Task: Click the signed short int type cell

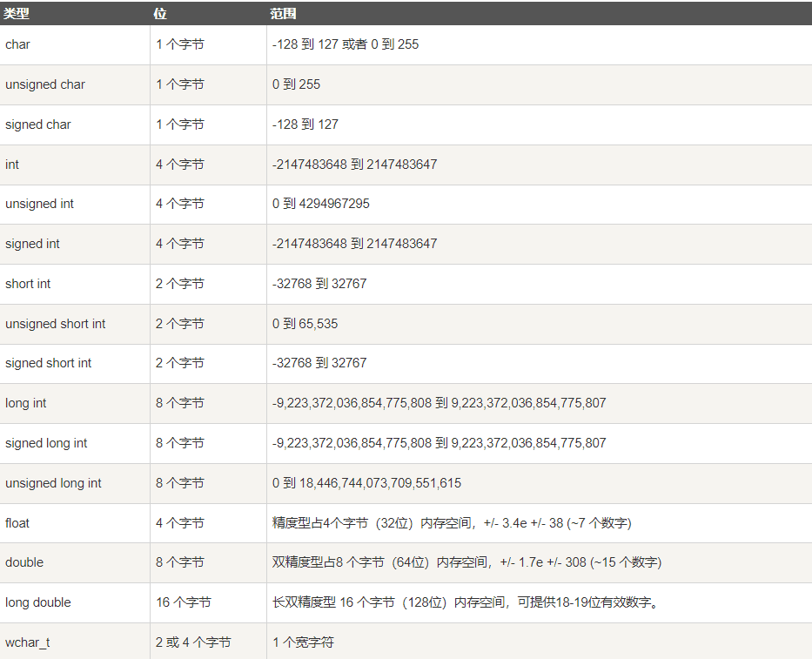Action: (x=48, y=363)
